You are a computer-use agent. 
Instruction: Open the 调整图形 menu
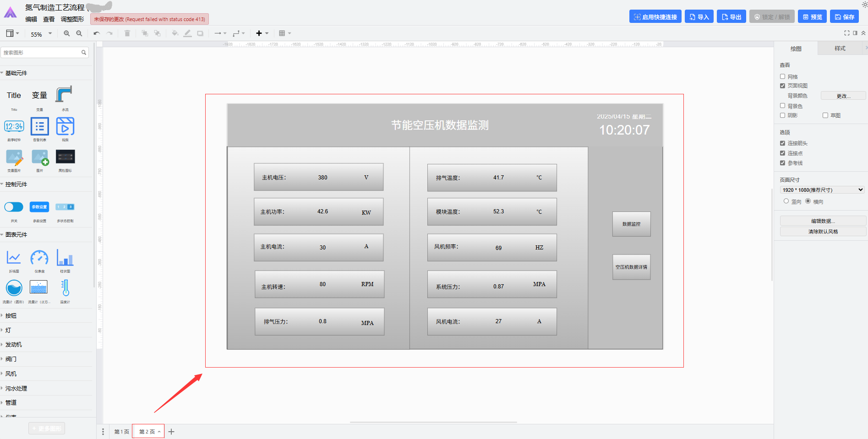tap(72, 19)
